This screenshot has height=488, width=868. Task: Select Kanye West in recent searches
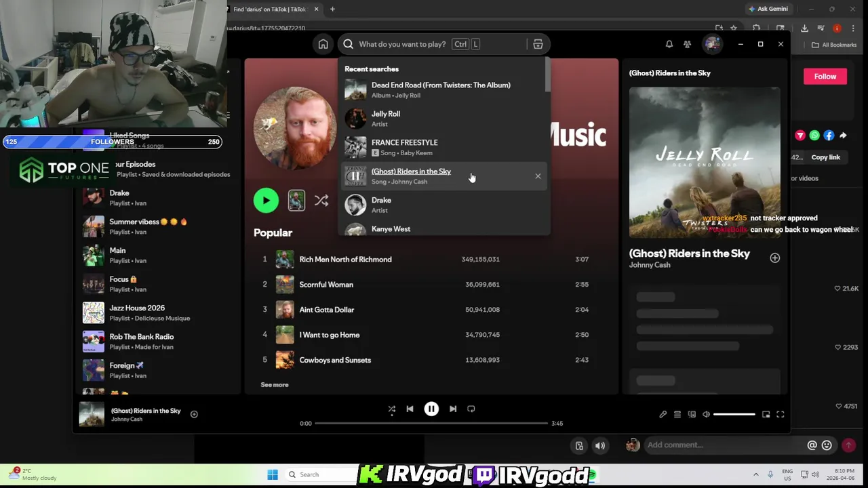coord(443,229)
